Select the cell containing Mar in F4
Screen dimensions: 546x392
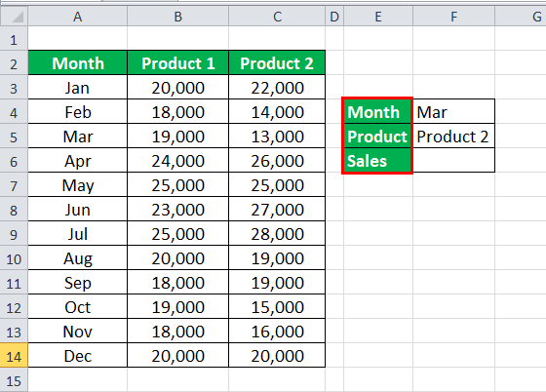point(453,111)
